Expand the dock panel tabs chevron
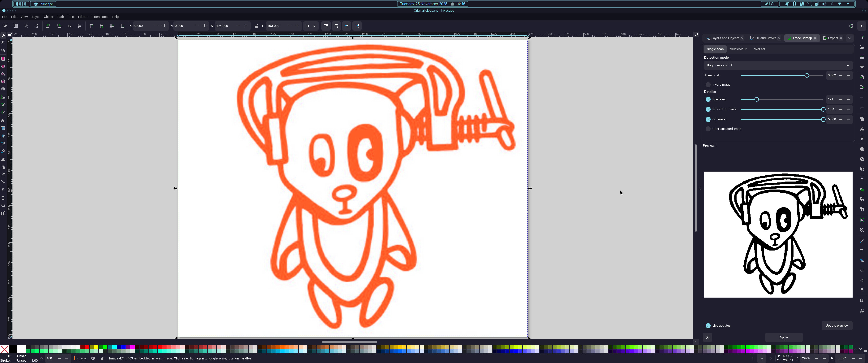 point(850,38)
